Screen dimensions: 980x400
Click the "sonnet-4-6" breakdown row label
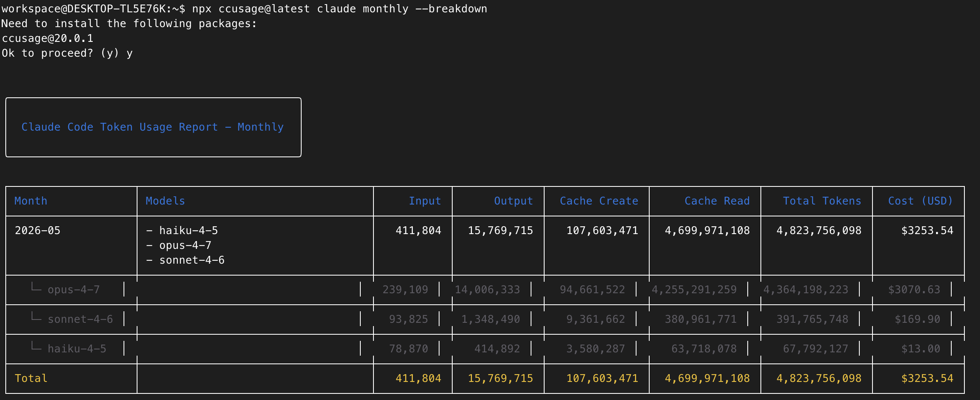point(80,319)
